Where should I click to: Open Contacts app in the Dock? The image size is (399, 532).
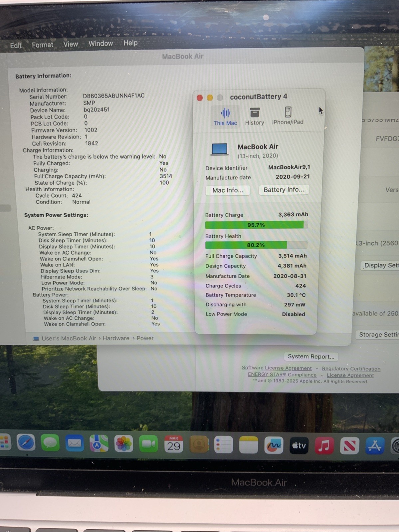click(199, 444)
